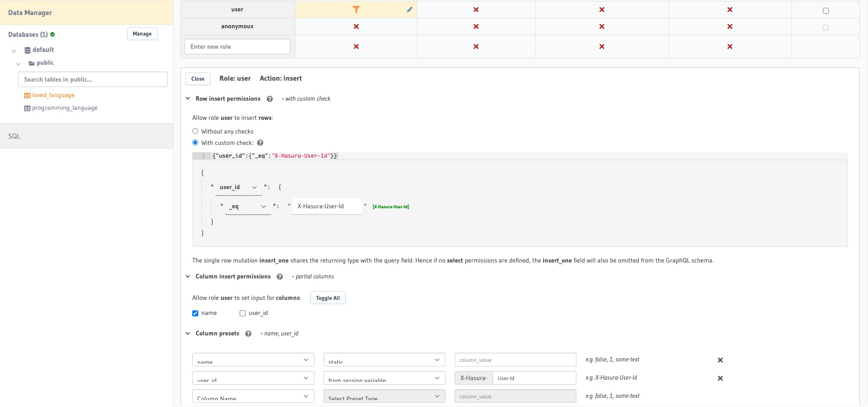Screen dimensions: 868x407
Task: Click the Toggle All columns button
Action: coord(328,298)
